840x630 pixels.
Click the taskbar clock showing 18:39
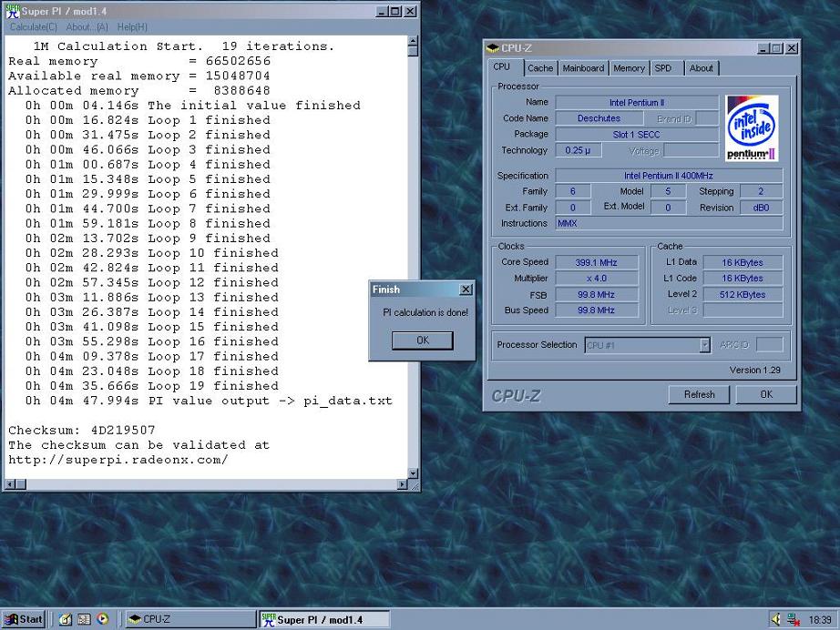pos(820,620)
